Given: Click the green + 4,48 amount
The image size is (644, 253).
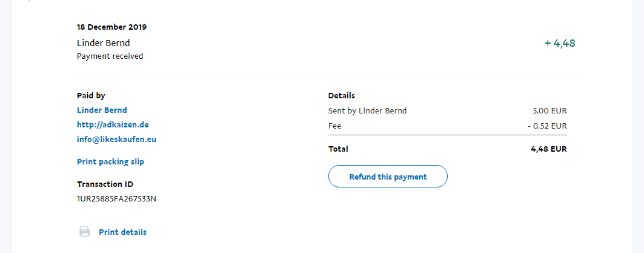Looking at the screenshot, I should pyautogui.click(x=559, y=43).
